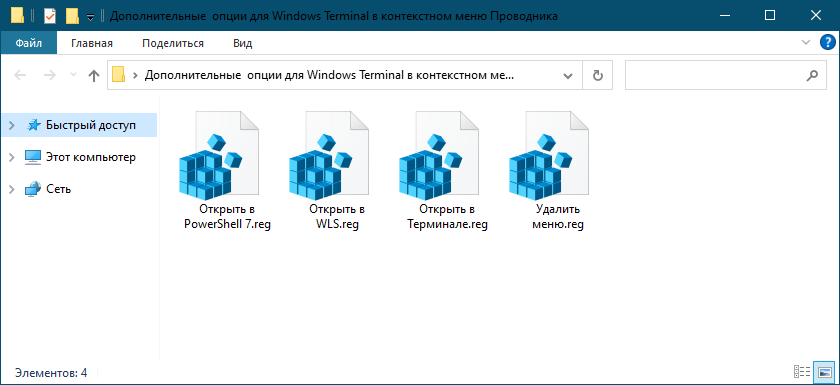Open recent locations dropdown arrow
840x385 pixels.
(74, 76)
